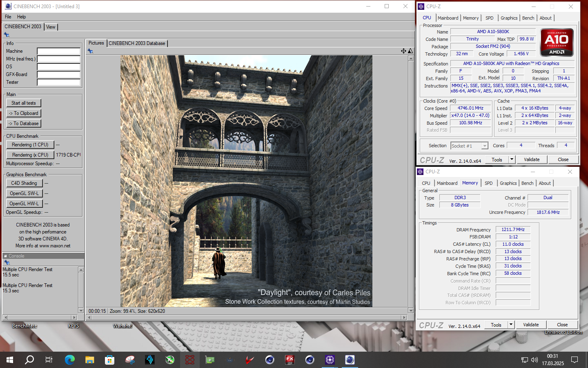Screen dimensions: 588x368
Task: Click the Console panel header square icon
Action: click(x=6, y=256)
